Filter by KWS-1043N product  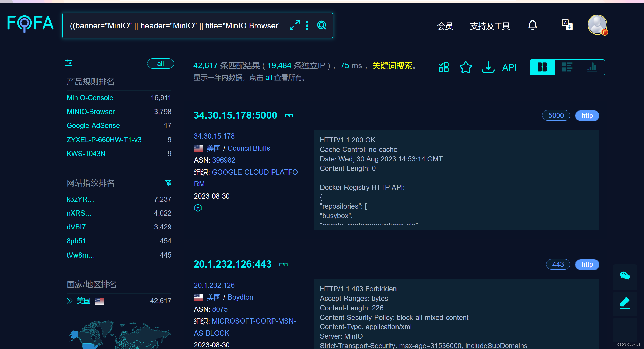pyautogui.click(x=86, y=154)
